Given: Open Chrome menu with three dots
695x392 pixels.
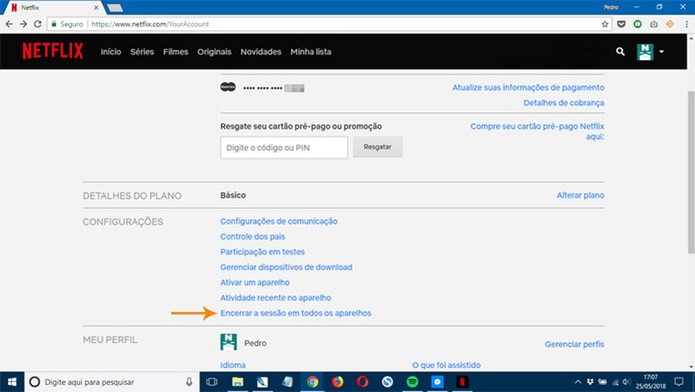Looking at the screenshot, I should point(687,24).
